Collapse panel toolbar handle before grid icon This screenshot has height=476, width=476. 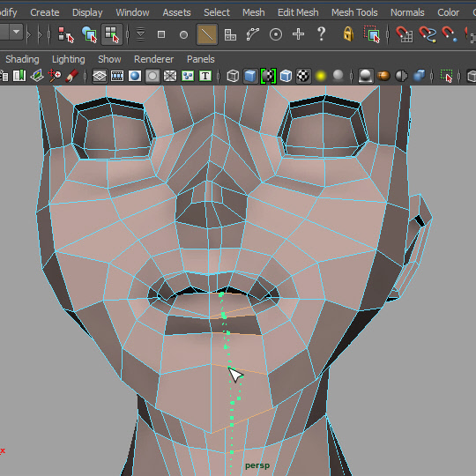[86, 76]
